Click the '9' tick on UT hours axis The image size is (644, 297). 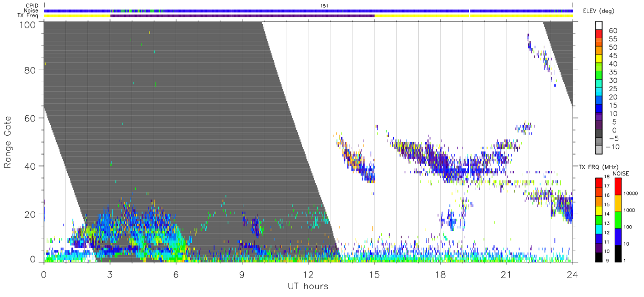pyautogui.click(x=242, y=274)
